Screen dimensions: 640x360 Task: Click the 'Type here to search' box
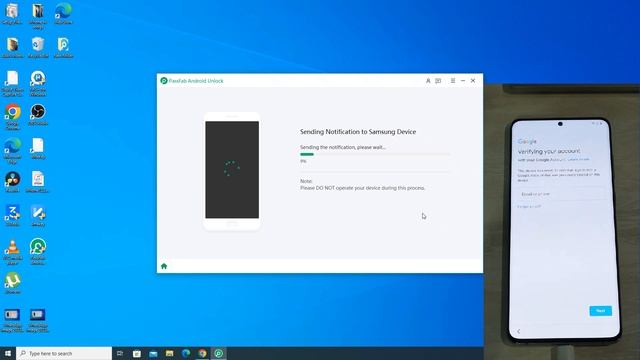pos(64,353)
